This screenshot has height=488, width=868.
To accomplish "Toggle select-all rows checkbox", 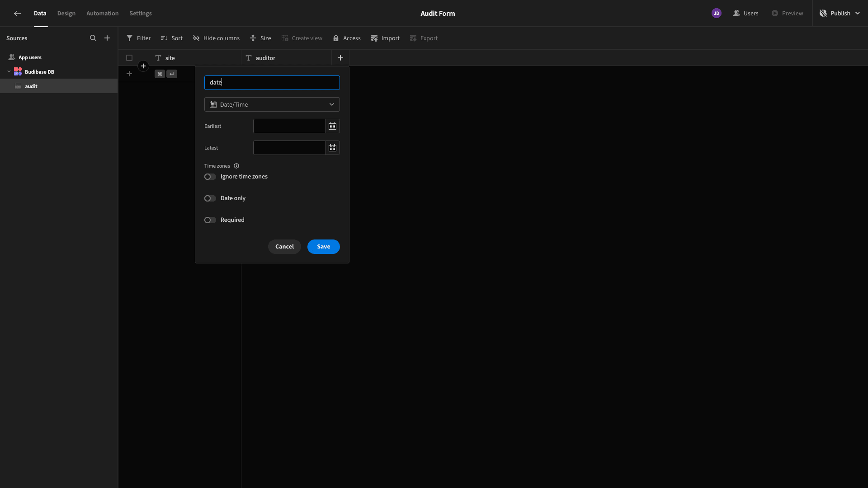I will tap(129, 58).
